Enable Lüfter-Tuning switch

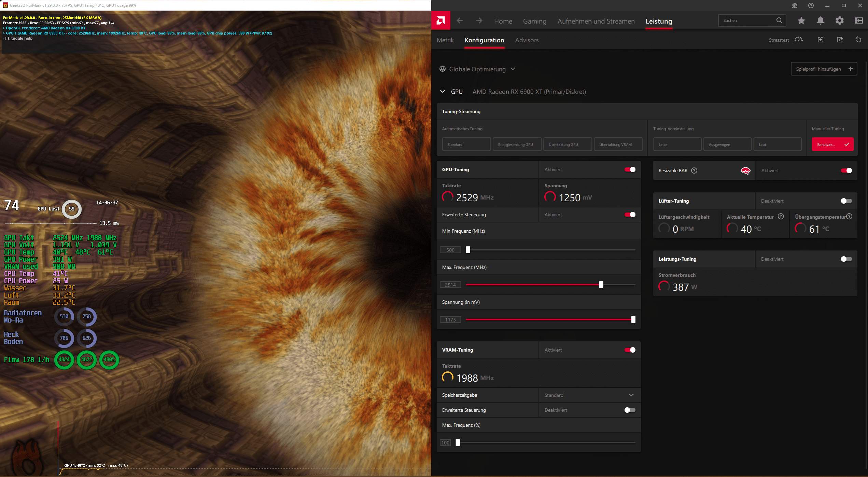click(846, 201)
